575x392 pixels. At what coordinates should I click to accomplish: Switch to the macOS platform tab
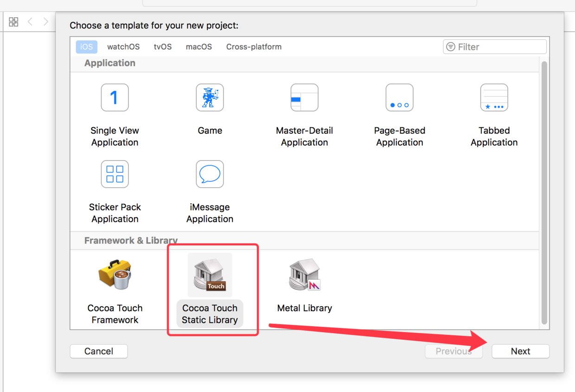(x=199, y=47)
